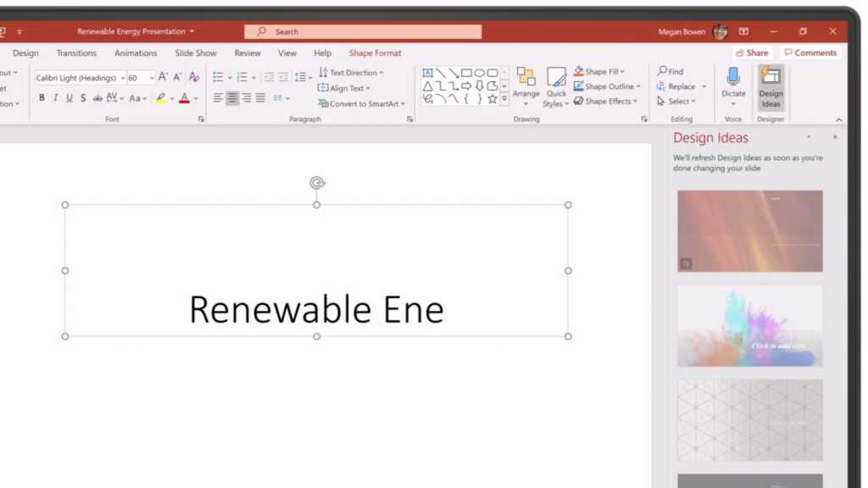868x488 pixels.
Task: Open the Shape Format tab
Action: coord(375,53)
